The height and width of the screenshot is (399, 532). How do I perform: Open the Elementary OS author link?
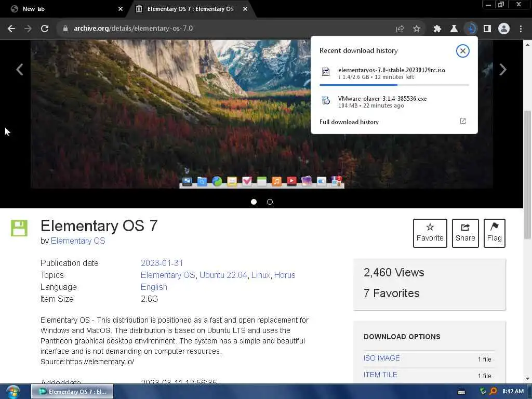pyautogui.click(x=78, y=241)
